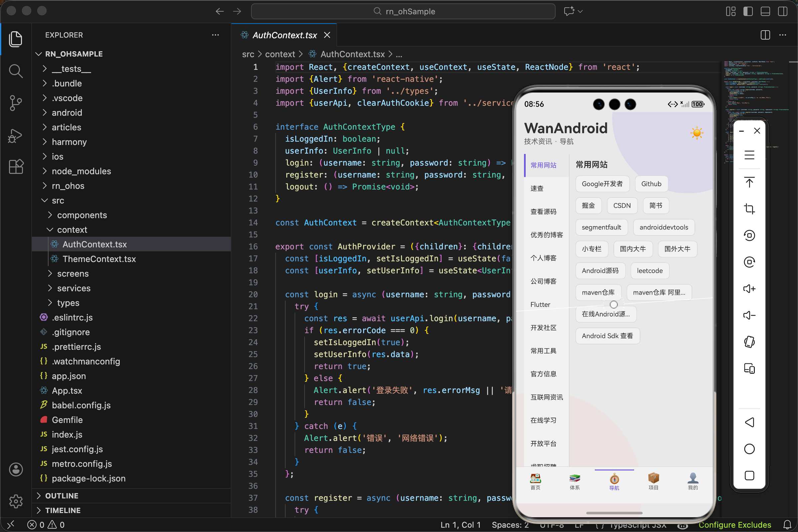The image size is (798, 532).
Task: Open the remote window indicator in status bar
Action: (11, 525)
